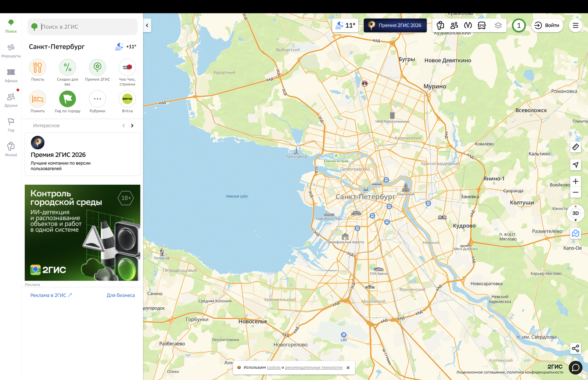Select the Пожить rubric icon
Viewport: 588px width, 380px height.
tap(37, 99)
